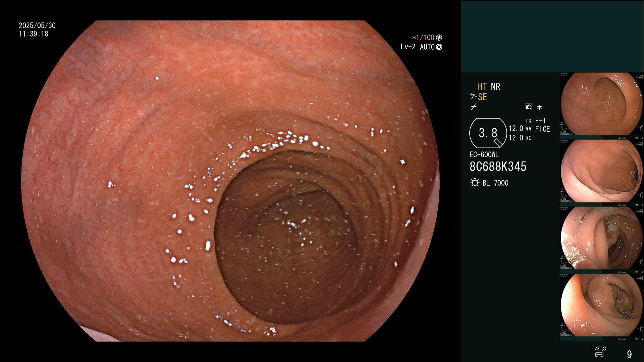
Task: Click the date 2025/05/30
Action: tap(37, 25)
